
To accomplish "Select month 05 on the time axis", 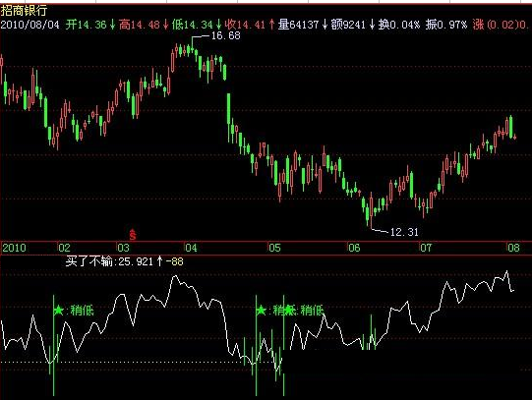I will [274, 248].
